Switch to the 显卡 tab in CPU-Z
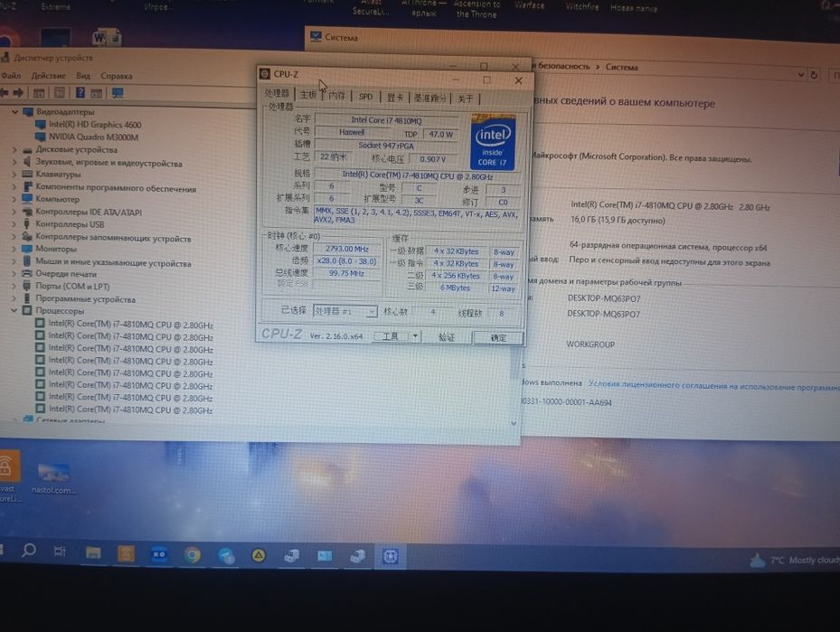 (395, 98)
